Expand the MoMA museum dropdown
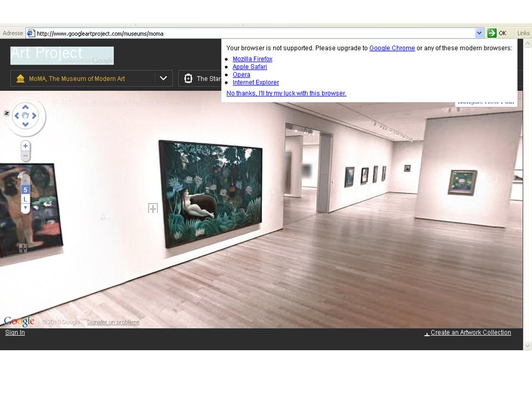The image size is (532, 399). coord(163,79)
